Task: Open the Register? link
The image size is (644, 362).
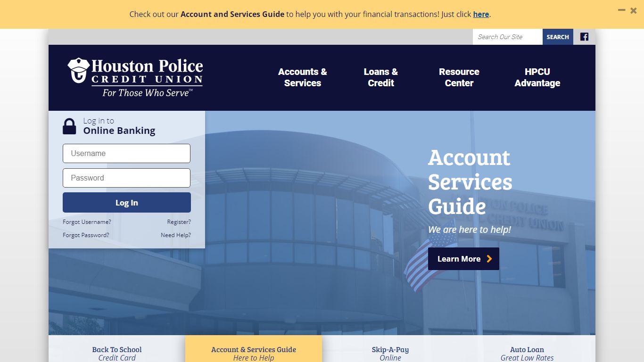Action: [x=179, y=222]
